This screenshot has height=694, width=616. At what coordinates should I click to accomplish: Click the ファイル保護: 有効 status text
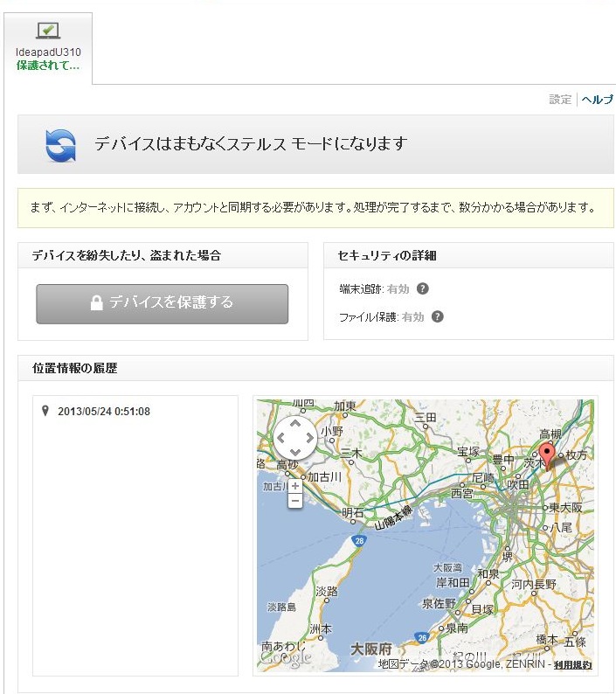pyautogui.click(x=382, y=317)
